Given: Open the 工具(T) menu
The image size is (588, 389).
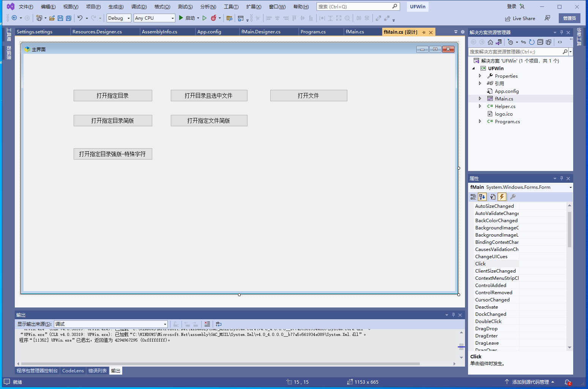Looking at the screenshot, I should pos(231,7).
